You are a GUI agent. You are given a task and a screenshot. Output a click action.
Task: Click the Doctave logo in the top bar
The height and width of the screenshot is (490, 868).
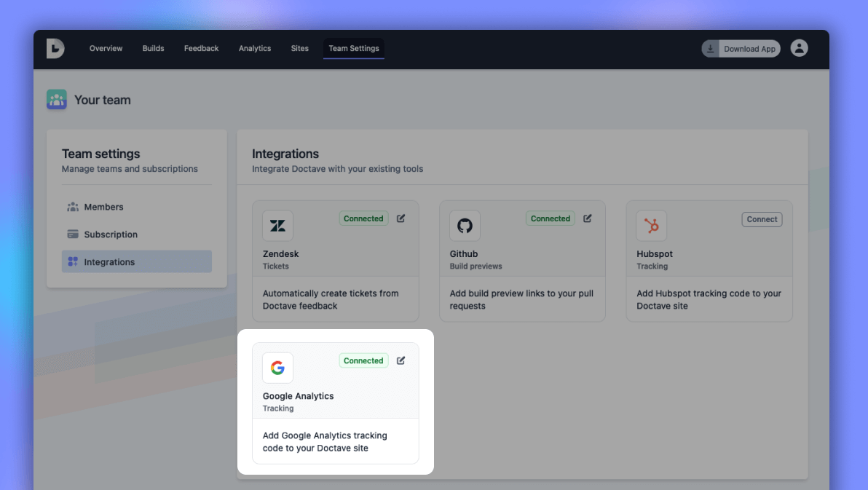coord(55,49)
